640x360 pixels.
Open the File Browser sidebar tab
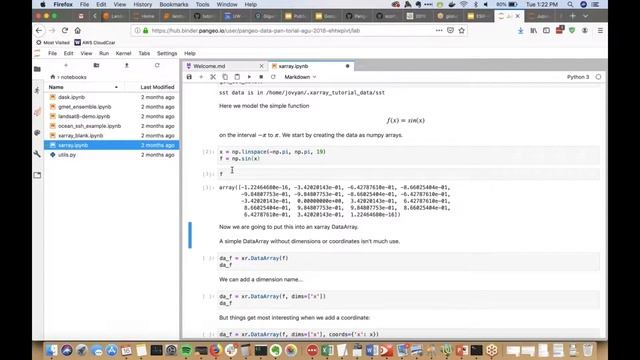click(x=37, y=69)
